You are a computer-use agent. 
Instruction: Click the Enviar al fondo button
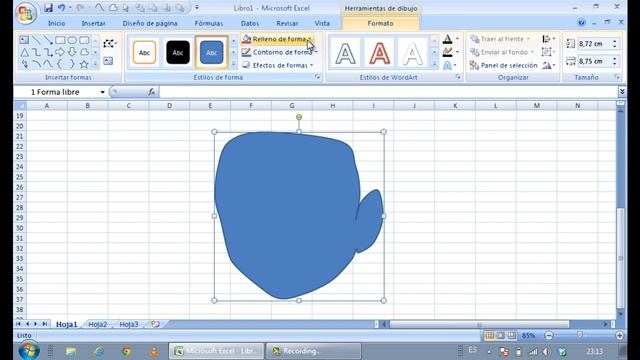pos(502,52)
